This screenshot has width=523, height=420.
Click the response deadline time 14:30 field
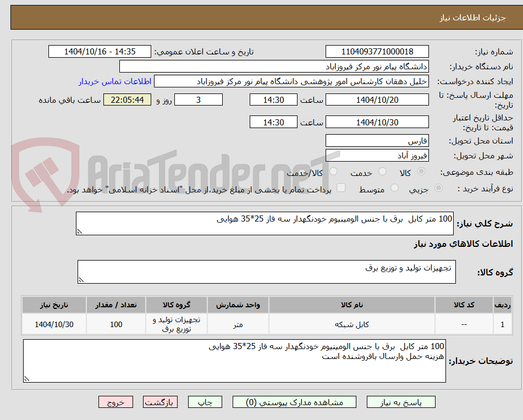(x=273, y=100)
